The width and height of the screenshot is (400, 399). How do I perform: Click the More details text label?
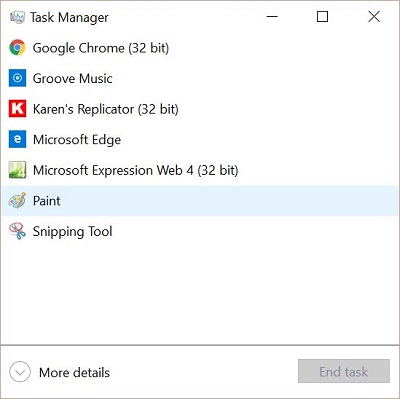tap(74, 372)
